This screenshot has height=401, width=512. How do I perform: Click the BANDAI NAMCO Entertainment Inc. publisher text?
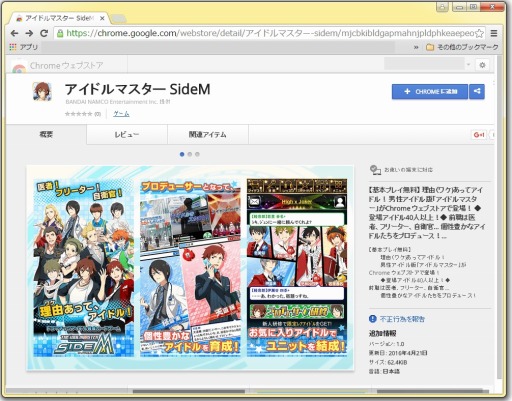[x=118, y=102]
